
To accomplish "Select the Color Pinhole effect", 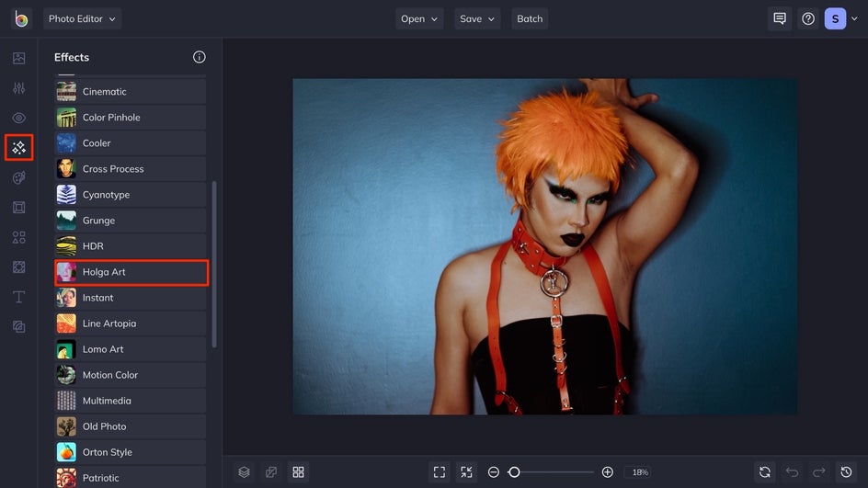I will 131,118.
